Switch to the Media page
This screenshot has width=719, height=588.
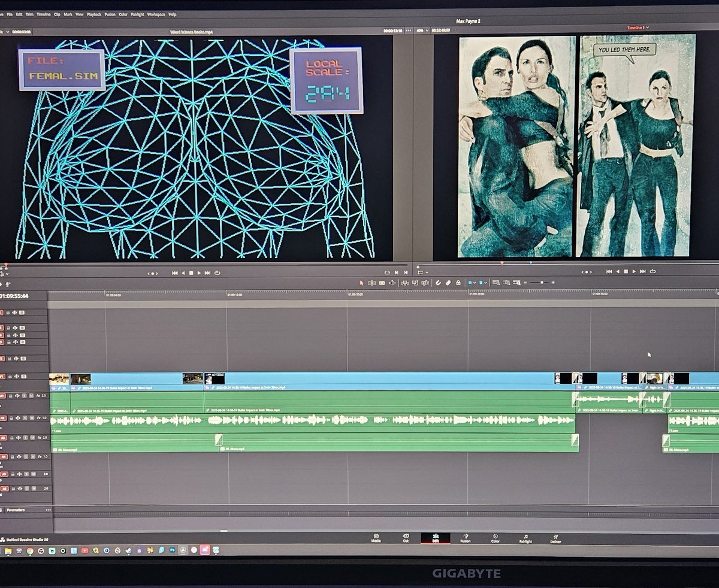376,538
